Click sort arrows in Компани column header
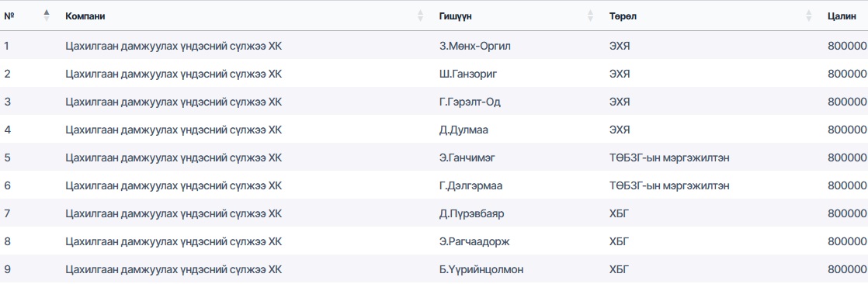This screenshot has height=284, width=868. tap(421, 16)
